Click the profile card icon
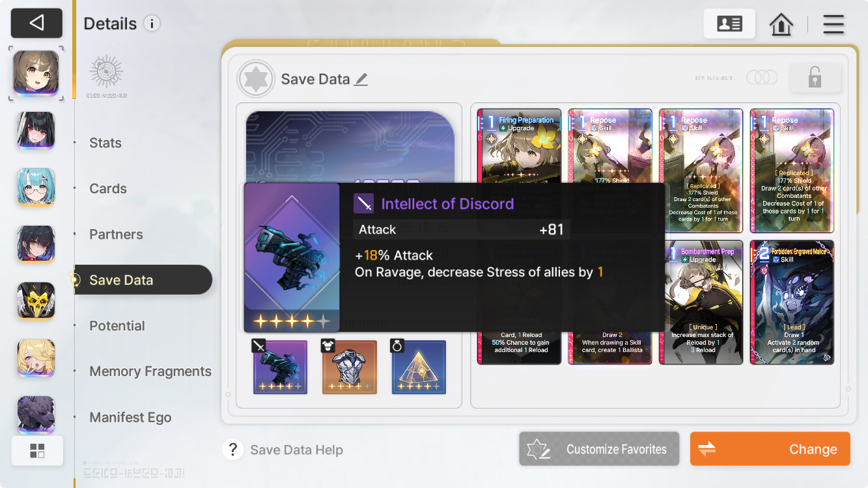This screenshot has height=488, width=868. [x=729, y=24]
